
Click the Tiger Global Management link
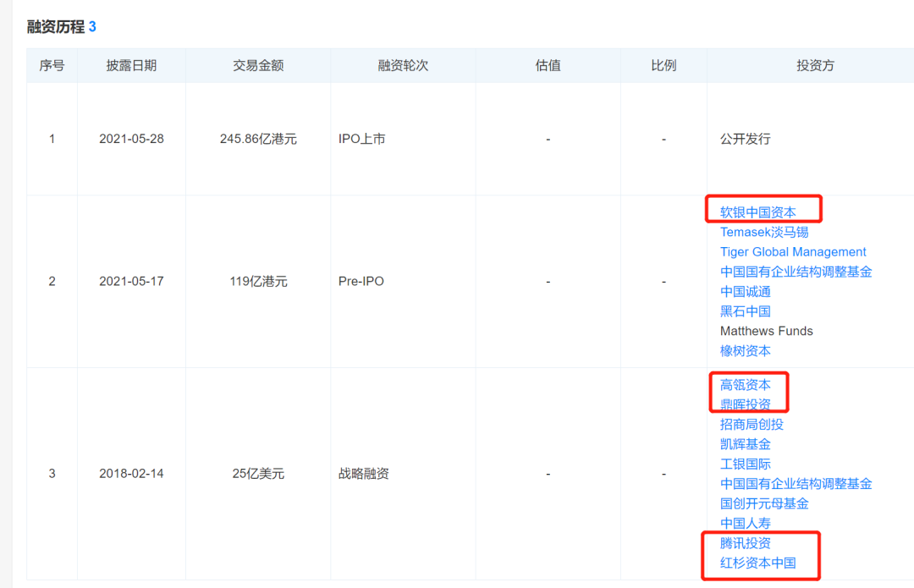(x=793, y=252)
